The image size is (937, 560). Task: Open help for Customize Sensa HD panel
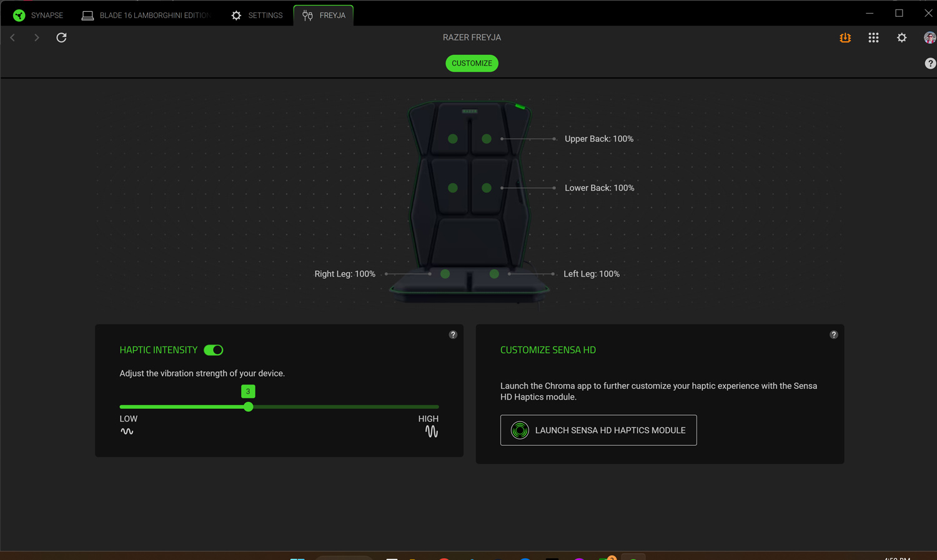tap(833, 335)
